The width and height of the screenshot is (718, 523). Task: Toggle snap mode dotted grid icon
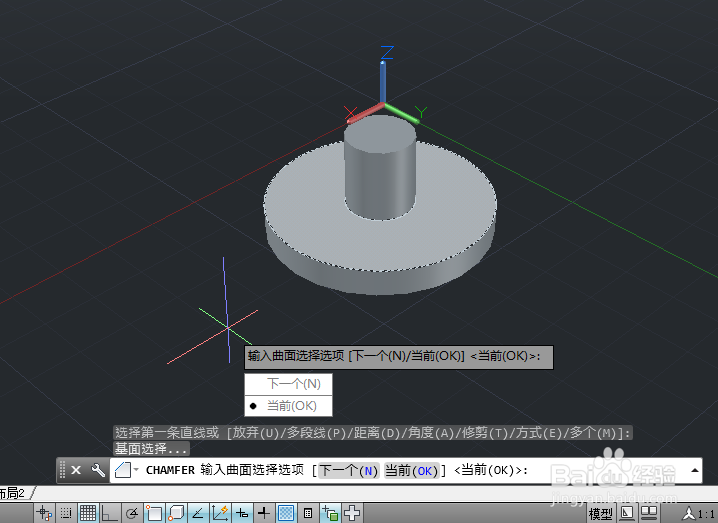tap(66, 513)
